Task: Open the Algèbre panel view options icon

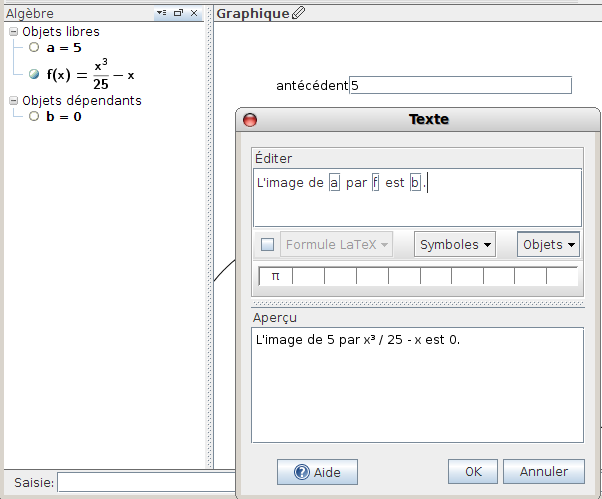Action: click(162, 13)
